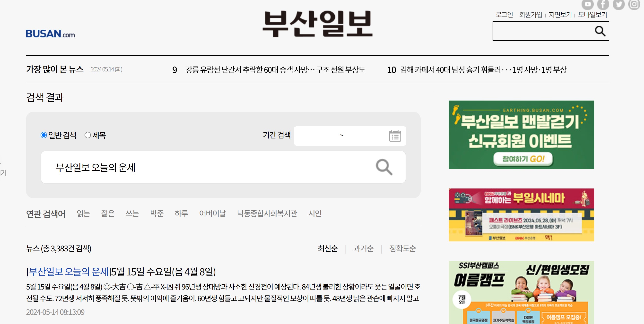The image size is (644, 324).
Task: Click the 로그인 link
Action: pos(504,15)
